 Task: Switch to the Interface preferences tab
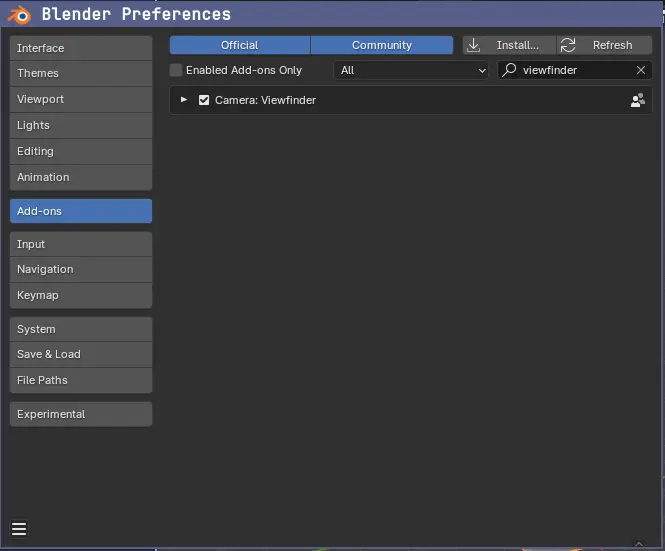click(x=81, y=48)
